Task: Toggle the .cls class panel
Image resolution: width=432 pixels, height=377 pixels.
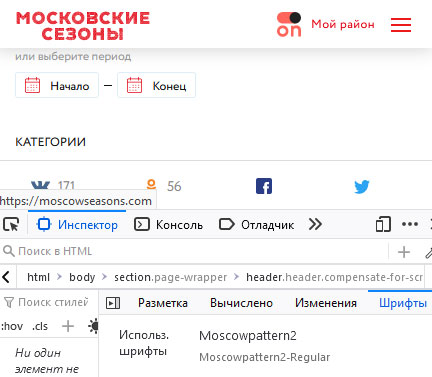Action: [x=40, y=326]
